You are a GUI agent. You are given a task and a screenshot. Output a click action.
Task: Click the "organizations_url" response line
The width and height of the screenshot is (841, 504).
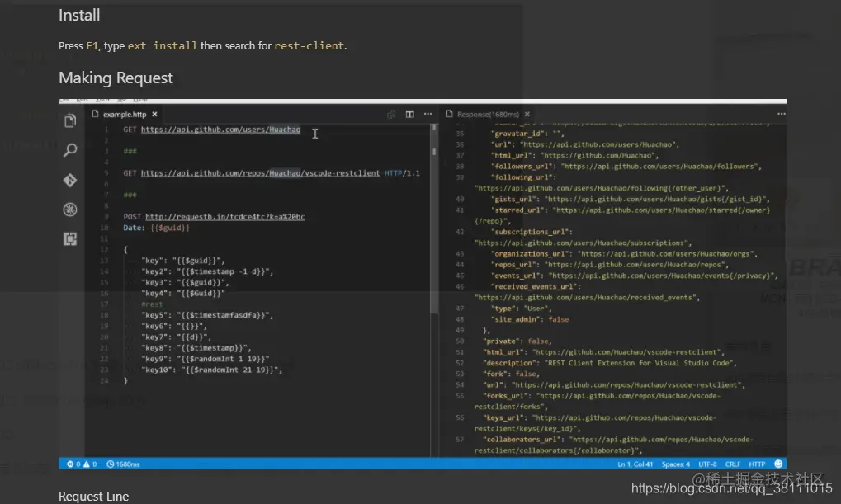[x=624, y=253]
